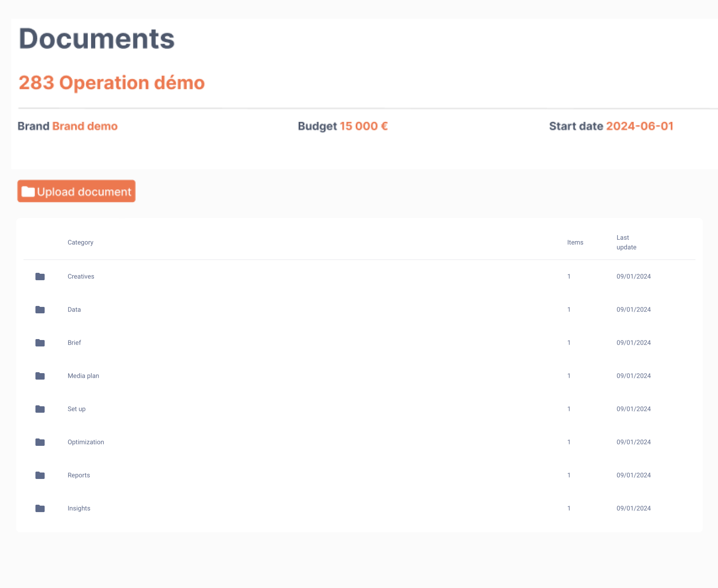
Task: Click the 283 Operation démo title
Action: click(x=112, y=83)
